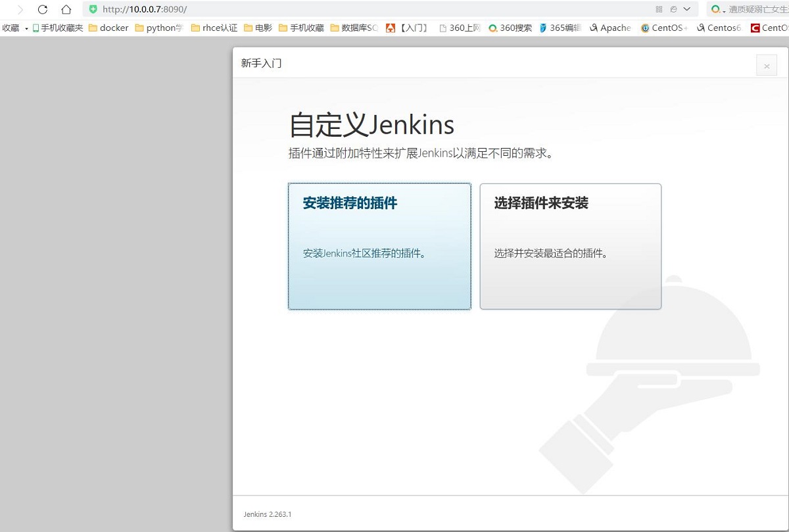Open the 360搜索 bookmark

point(510,28)
